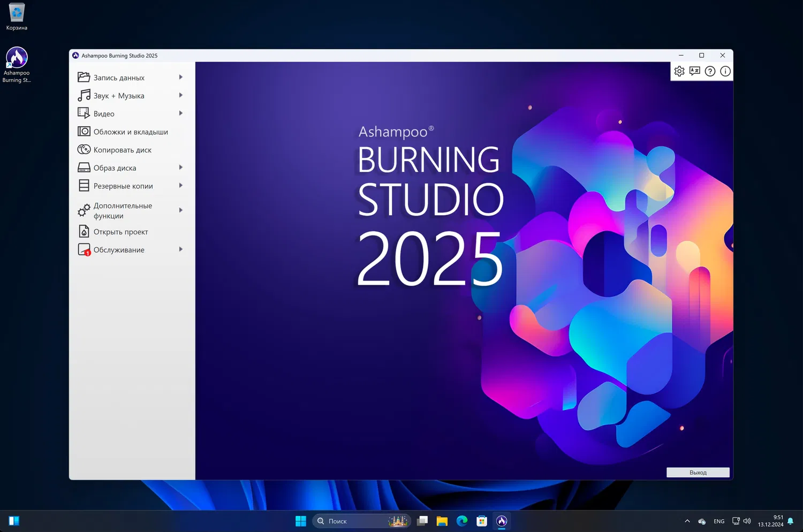Open the settings gear in Burning Studio
The image size is (803, 532).
click(x=679, y=71)
